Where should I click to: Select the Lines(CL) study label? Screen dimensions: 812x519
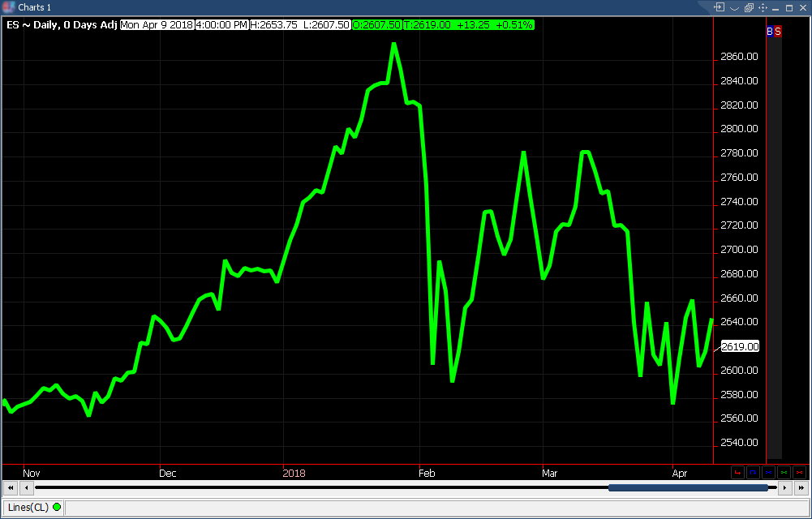coord(28,507)
